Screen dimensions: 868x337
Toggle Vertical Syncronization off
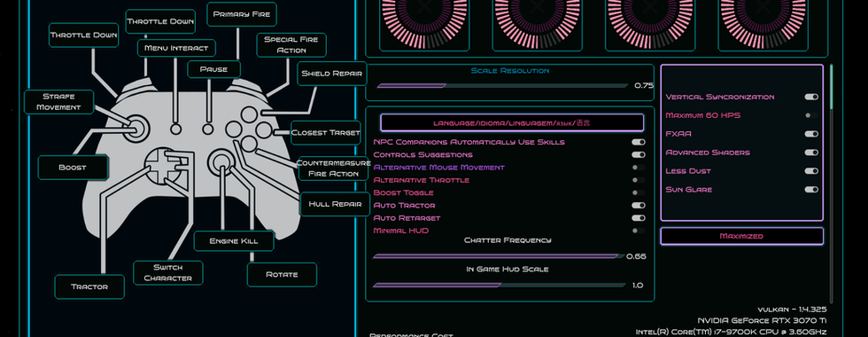811,97
